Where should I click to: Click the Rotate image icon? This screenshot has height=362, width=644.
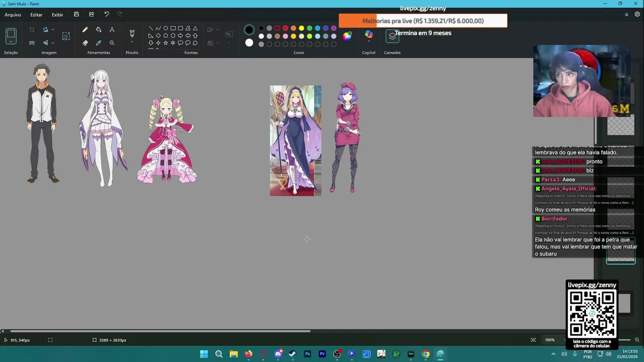[45, 30]
